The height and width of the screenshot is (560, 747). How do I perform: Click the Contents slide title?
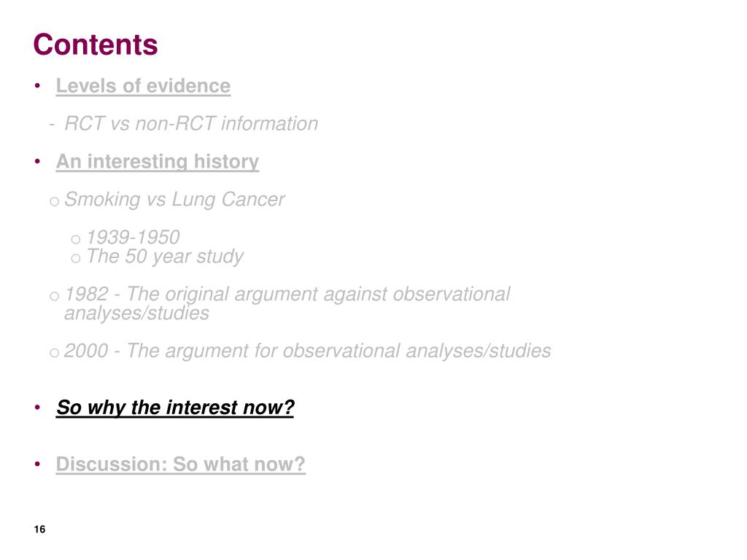(96, 44)
